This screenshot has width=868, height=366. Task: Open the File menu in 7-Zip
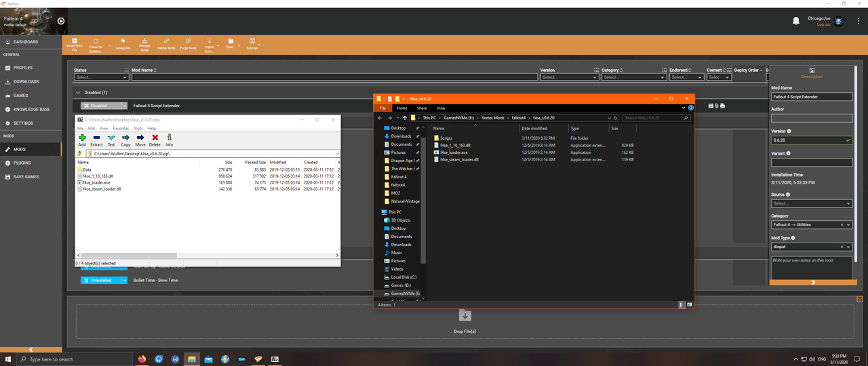[80, 128]
